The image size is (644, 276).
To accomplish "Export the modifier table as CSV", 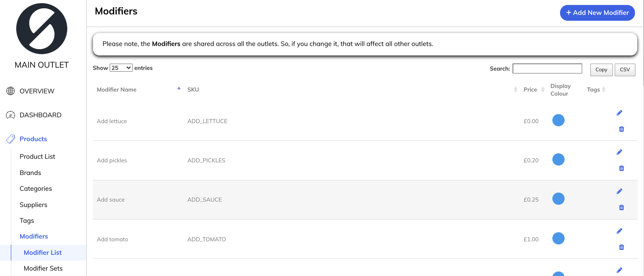I will coord(625,70).
